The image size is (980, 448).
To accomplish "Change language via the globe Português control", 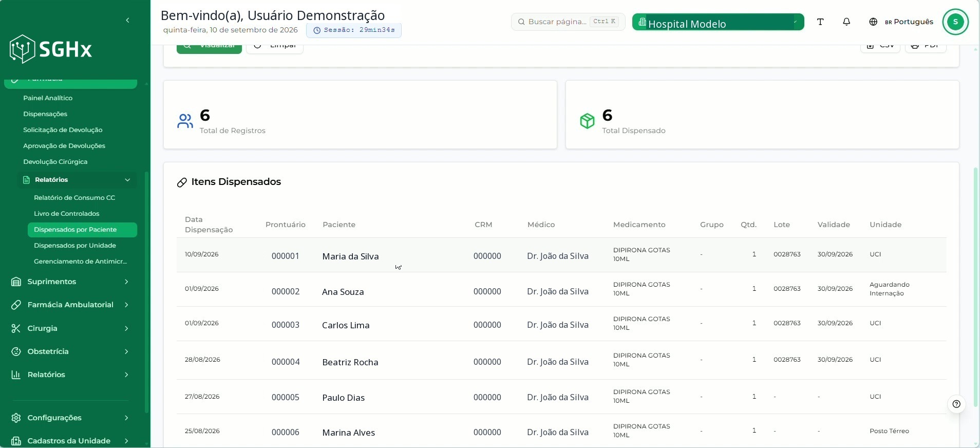I will coord(901,22).
